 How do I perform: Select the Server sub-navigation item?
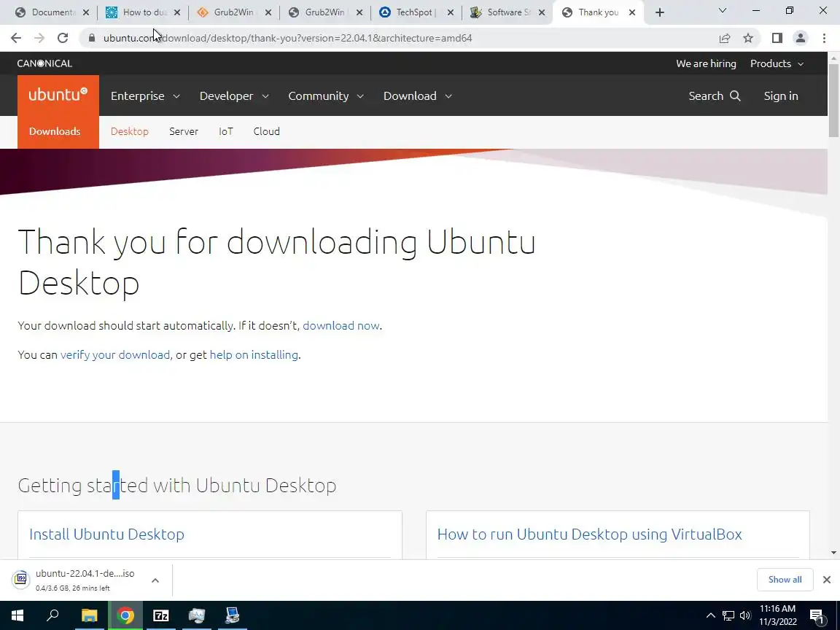click(184, 131)
